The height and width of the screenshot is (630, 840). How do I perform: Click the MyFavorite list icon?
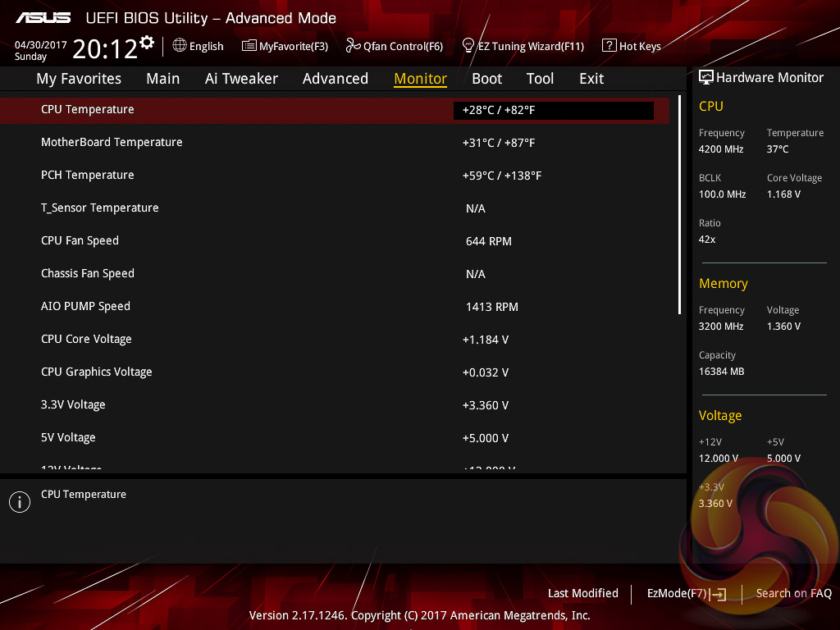249,46
